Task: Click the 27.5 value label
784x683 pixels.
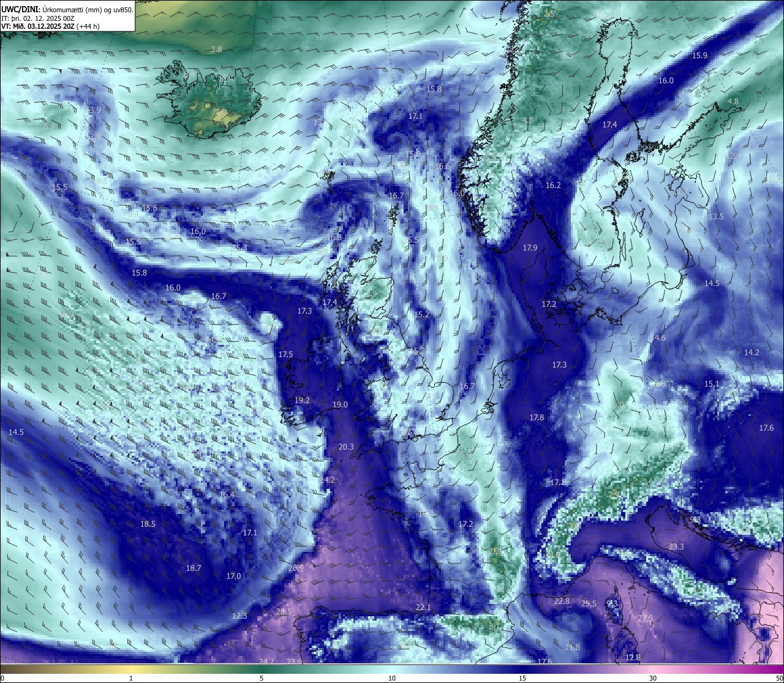Action: [x=646, y=619]
